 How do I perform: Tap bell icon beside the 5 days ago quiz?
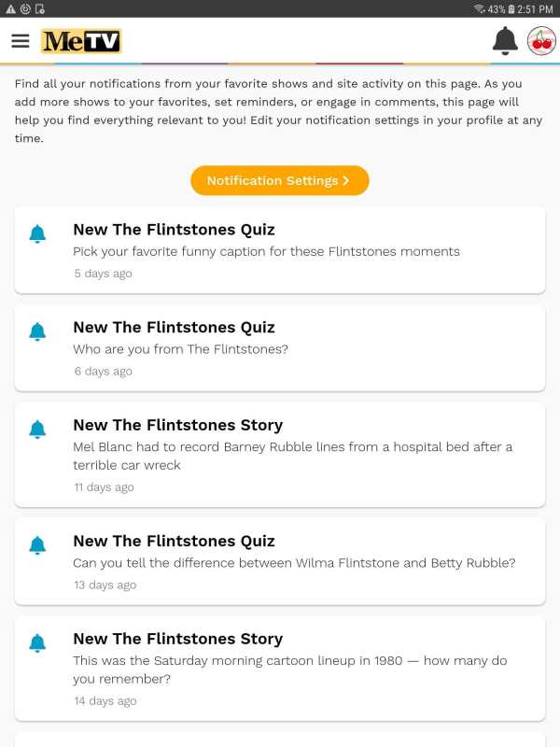click(37, 234)
